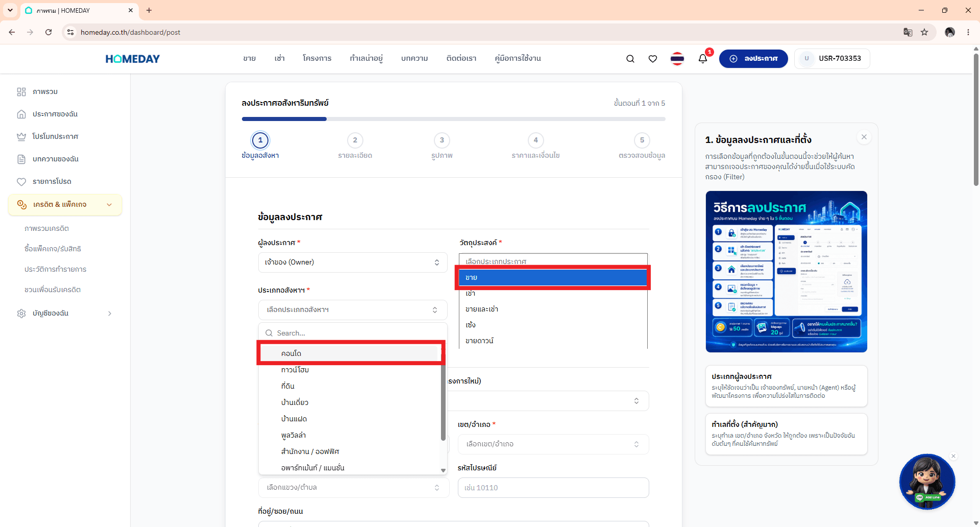Open the search magnifier icon in header
Screen dimensions: 980x527
[630, 59]
